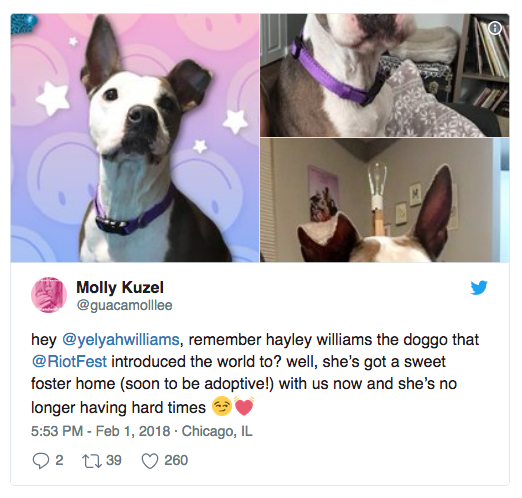Image resolution: width=522 pixels, height=498 pixels.
Task: Click the smirking face emoji
Action: click(222, 406)
